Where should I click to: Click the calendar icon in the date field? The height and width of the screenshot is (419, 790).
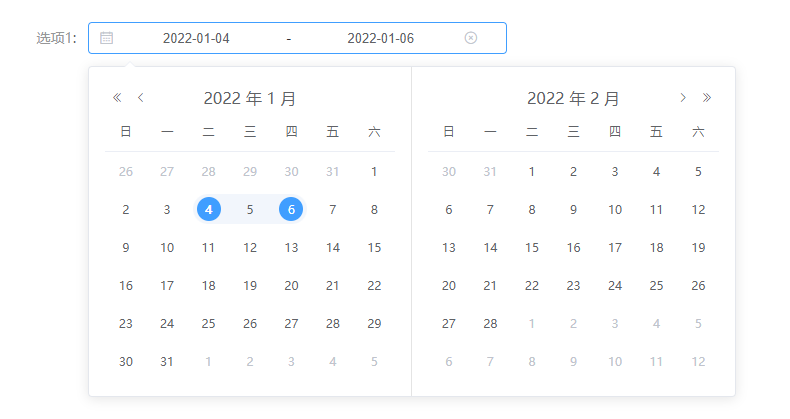tap(107, 38)
